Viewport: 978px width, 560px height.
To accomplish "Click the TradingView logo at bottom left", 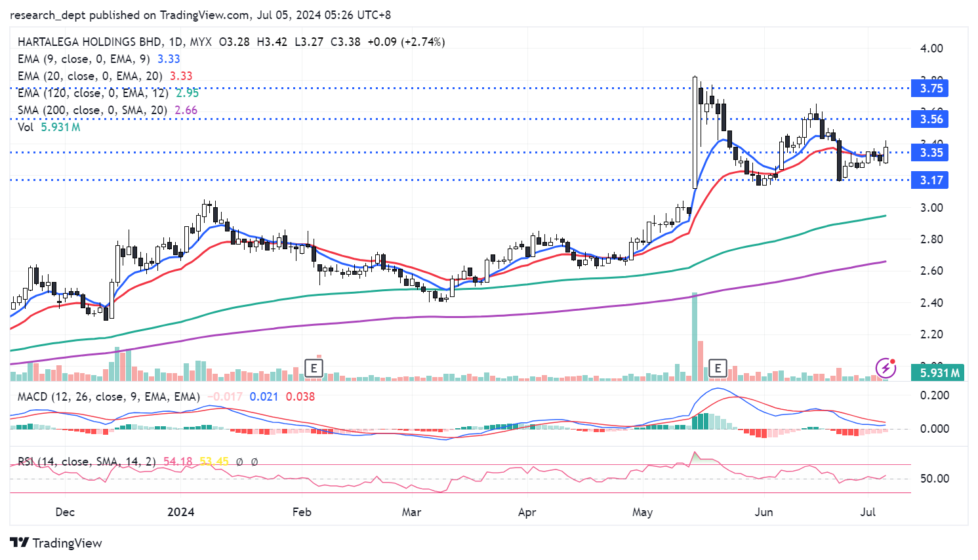I will pyautogui.click(x=56, y=543).
